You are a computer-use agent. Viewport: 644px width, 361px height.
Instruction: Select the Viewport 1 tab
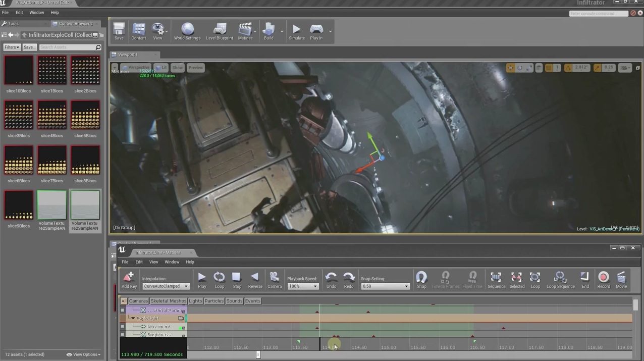[x=128, y=55]
